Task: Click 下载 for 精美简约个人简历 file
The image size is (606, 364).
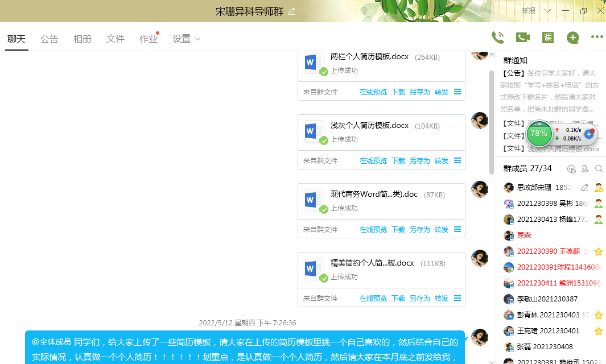Action: (x=398, y=299)
